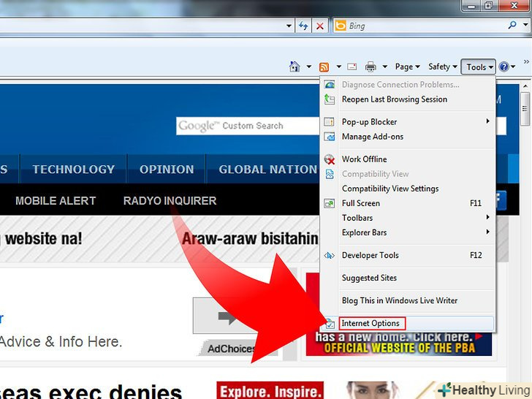Click the Full Screen icon
Viewport: 532px width, 399px height.
(330, 203)
